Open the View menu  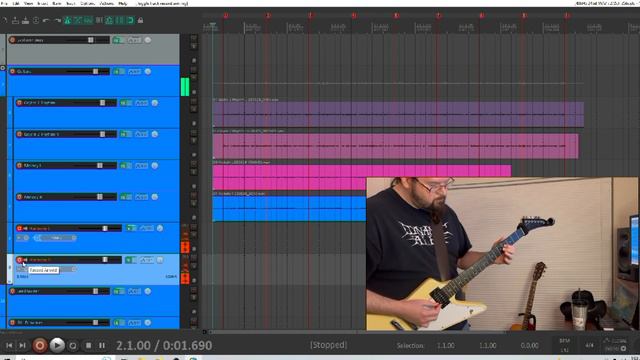[x=28, y=3]
